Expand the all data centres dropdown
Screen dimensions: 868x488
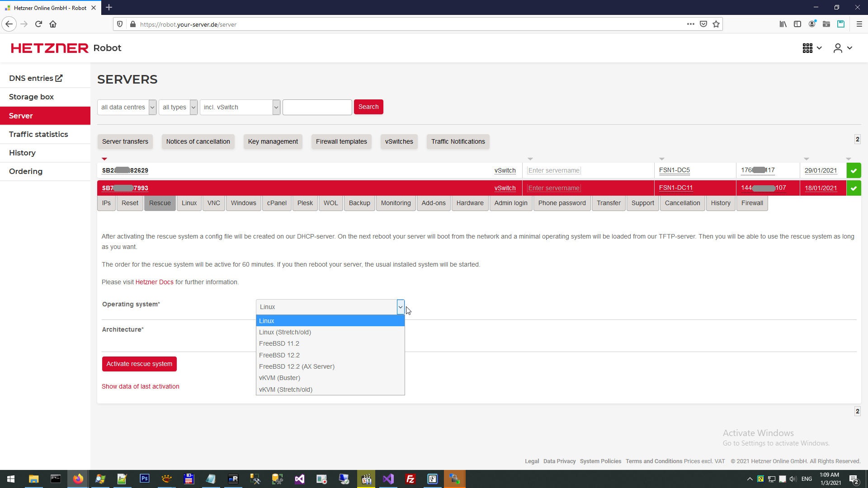click(x=127, y=107)
